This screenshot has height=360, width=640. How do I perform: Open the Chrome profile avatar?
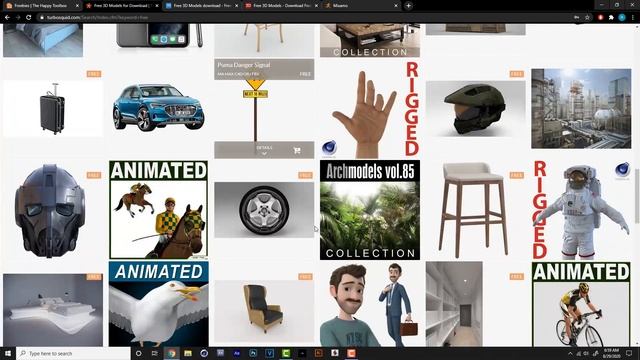pyautogui.click(x=622, y=18)
